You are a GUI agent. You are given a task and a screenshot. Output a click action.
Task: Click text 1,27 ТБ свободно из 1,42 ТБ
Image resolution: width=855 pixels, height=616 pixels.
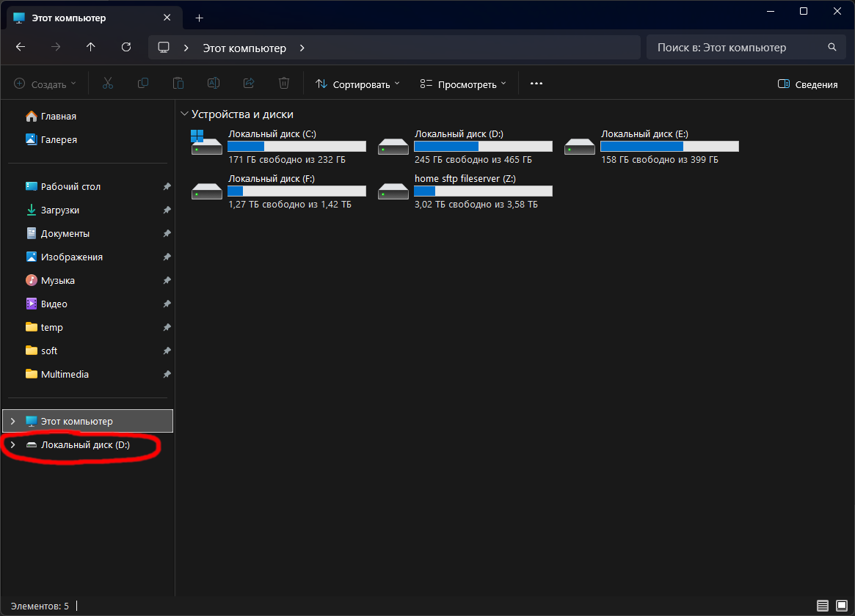pyautogui.click(x=290, y=205)
